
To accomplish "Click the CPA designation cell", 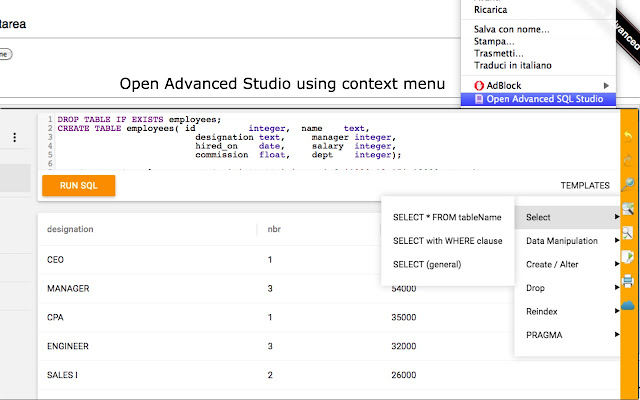I will 55,317.
